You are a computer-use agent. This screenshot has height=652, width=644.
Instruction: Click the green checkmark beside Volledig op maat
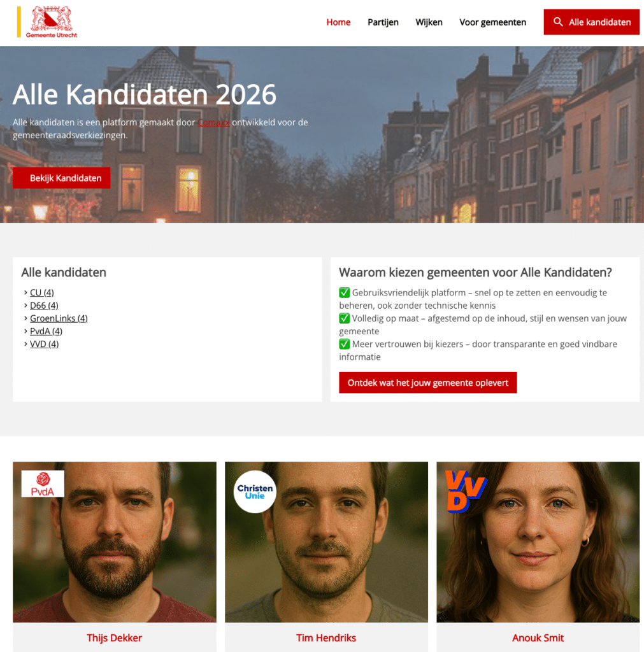coord(344,318)
